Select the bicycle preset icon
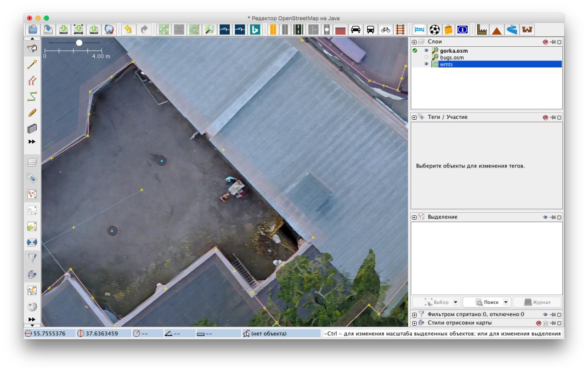Image resolution: width=588 pixels, height=373 pixels. [385, 29]
